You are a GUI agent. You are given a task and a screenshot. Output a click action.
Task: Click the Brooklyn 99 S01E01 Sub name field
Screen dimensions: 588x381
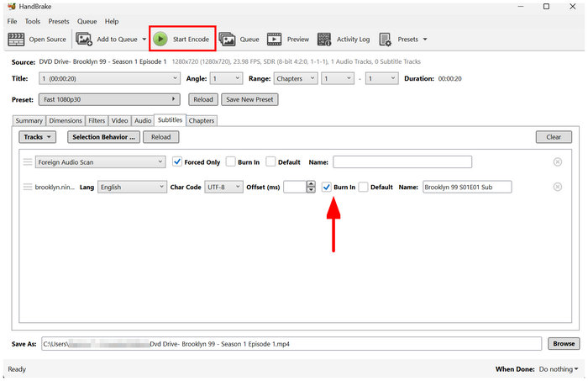click(467, 187)
